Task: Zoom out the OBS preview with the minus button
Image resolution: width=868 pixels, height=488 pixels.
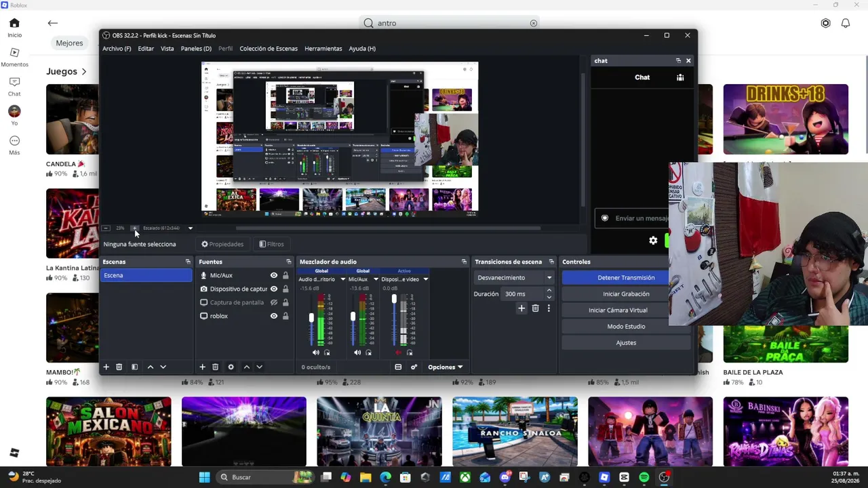Action: (106, 228)
